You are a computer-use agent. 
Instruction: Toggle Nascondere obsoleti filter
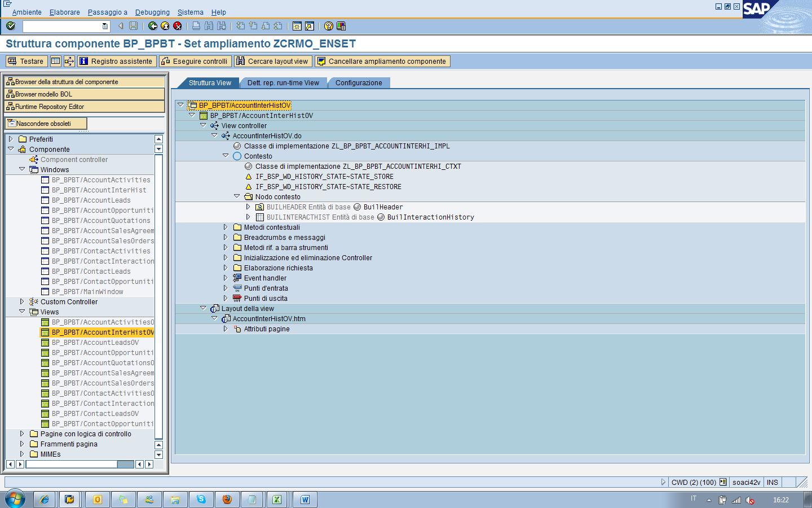click(45, 123)
